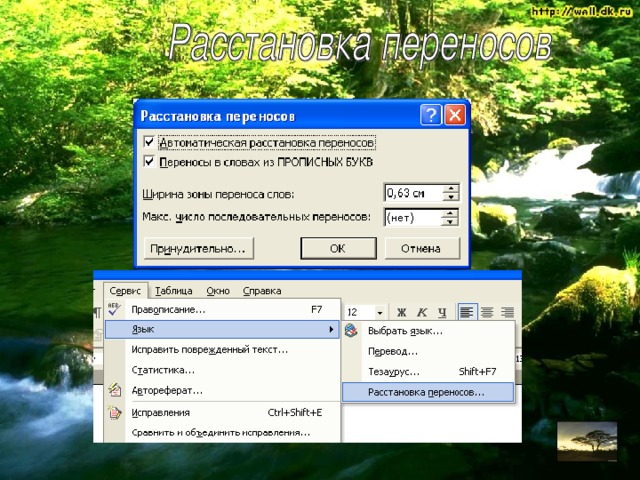Open the Справка menu
Viewport: 640px width, 480px height.
(x=262, y=291)
